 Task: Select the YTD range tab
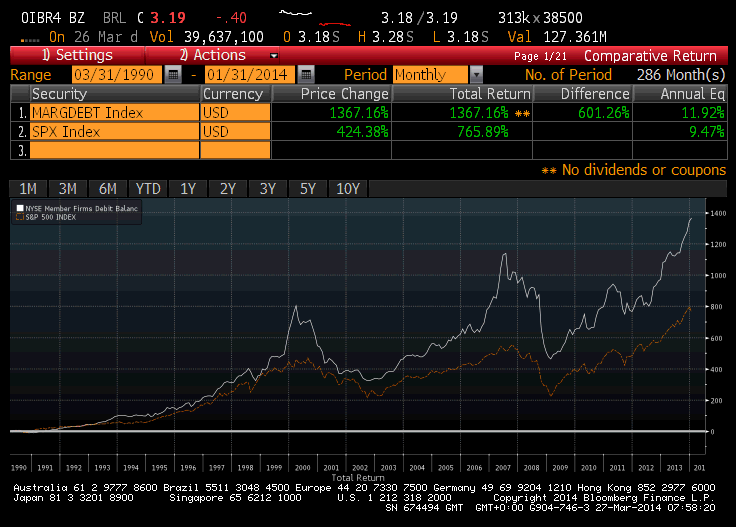pos(148,189)
